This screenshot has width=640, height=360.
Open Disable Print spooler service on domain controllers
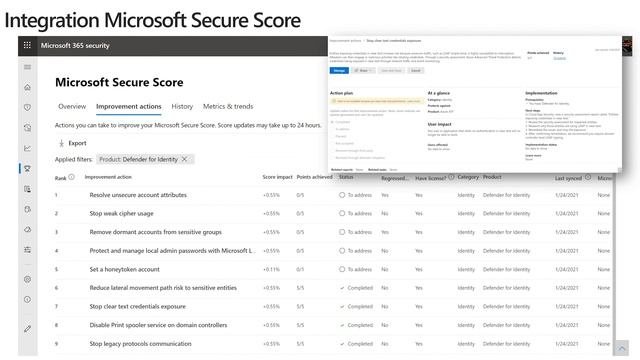click(x=158, y=325)
